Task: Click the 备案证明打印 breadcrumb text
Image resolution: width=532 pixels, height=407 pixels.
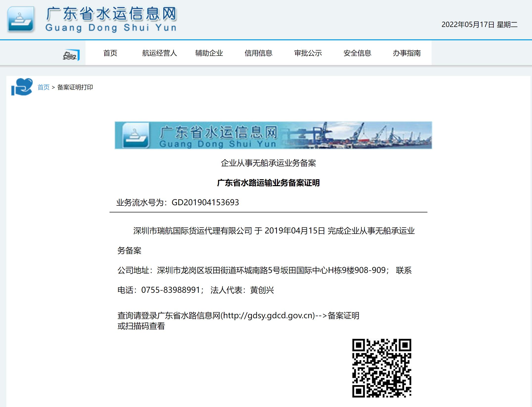Action: tap(75, 87)
